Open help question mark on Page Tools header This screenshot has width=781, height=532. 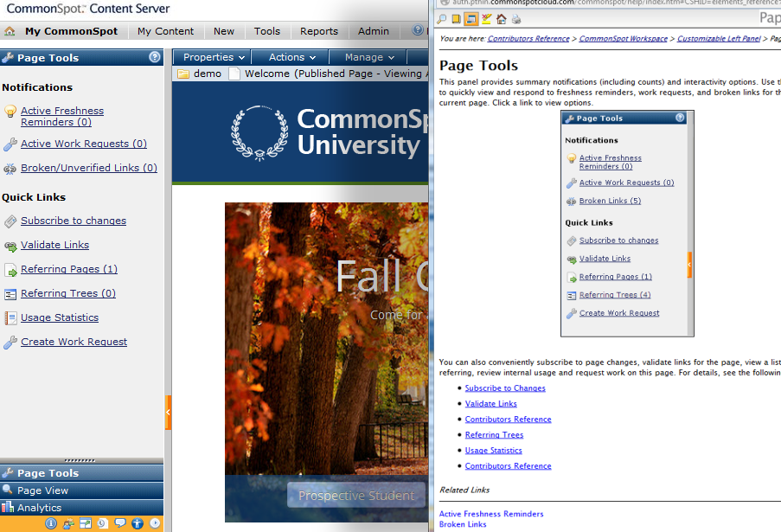pyautogui.click(x=155, y=57)
